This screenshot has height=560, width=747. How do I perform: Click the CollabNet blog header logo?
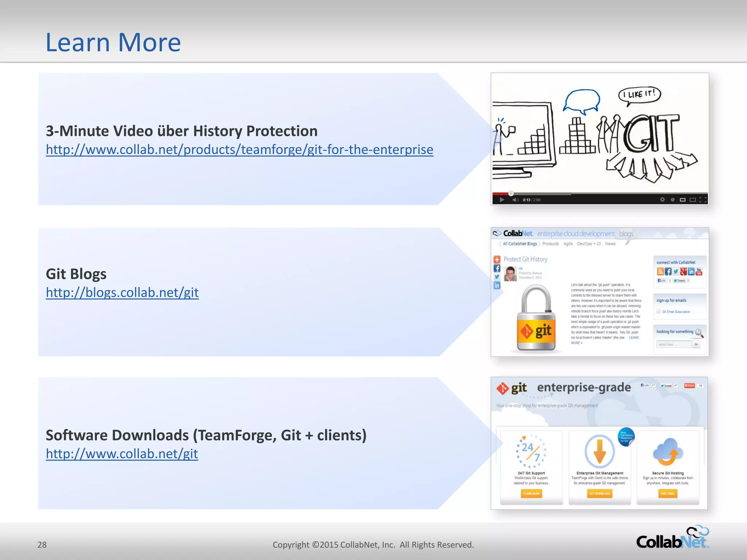tap(513, 233)
